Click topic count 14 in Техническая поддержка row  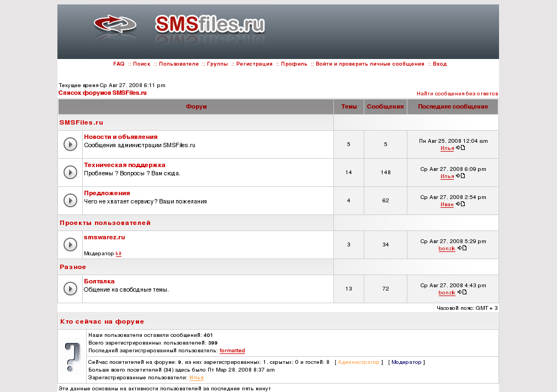[348, 173]
